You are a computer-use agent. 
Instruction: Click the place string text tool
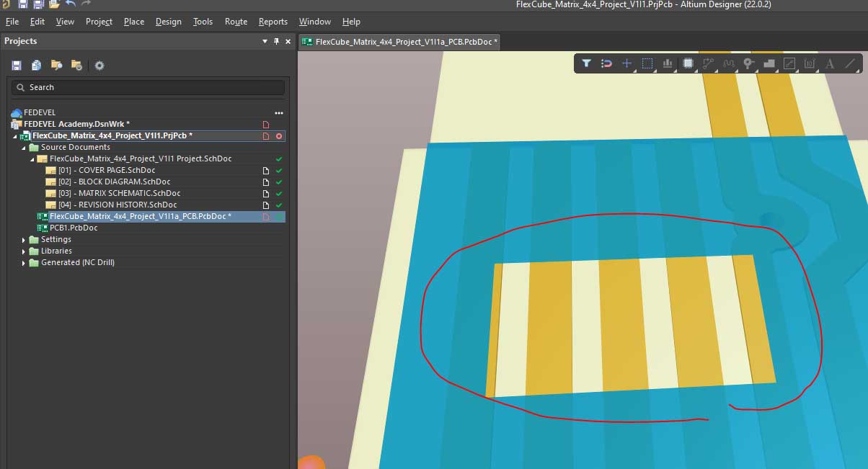830,63
